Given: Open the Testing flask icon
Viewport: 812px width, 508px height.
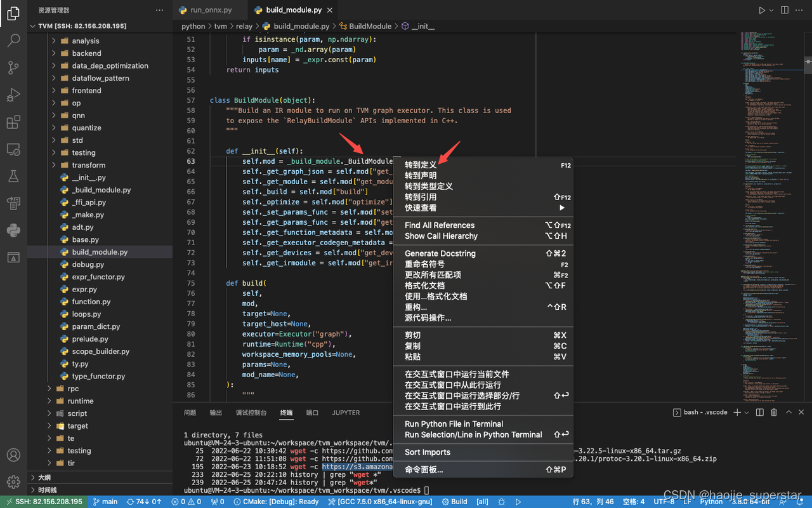Looking at the screenshot, I should (x=13, y=176).
